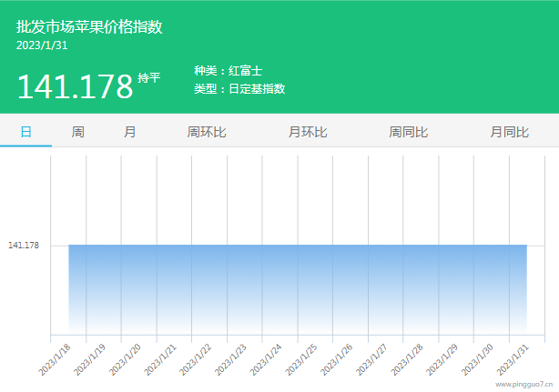Click x-axis date 2023/1/29
Screen dimensions: 559x392
coord(442,360)
